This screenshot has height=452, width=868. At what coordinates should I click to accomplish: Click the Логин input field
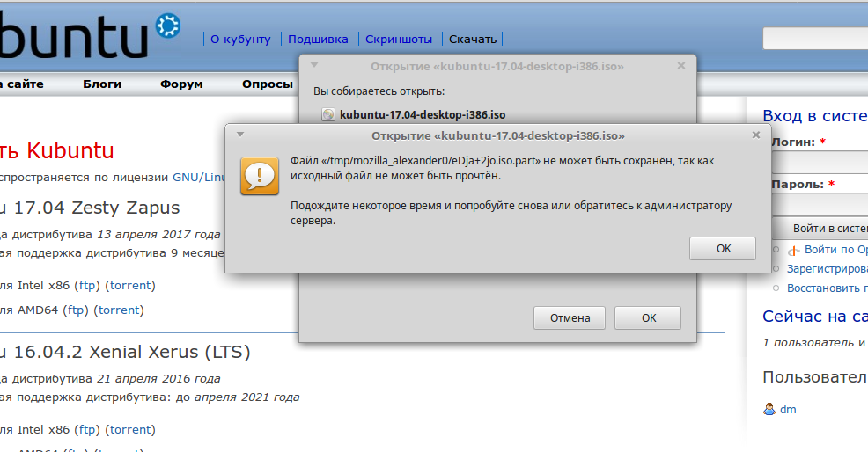[x=820, y=164]
